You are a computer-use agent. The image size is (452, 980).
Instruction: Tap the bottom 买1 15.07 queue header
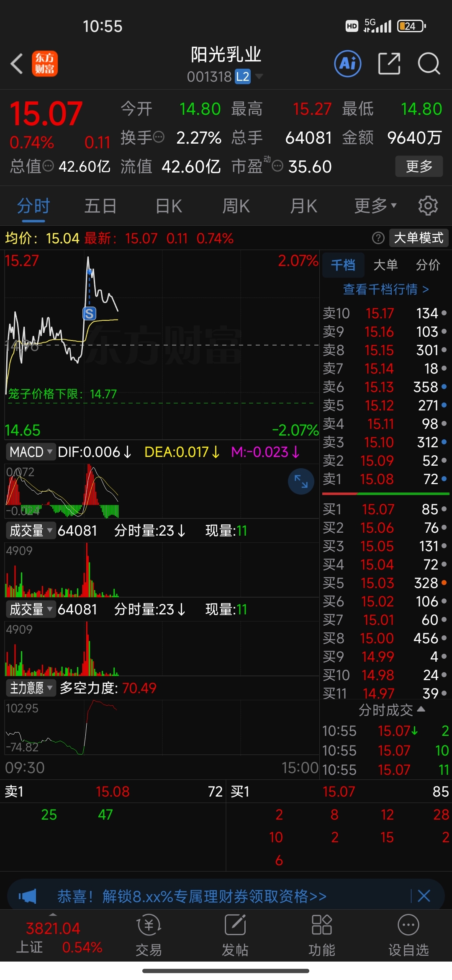tap(339, 792)
